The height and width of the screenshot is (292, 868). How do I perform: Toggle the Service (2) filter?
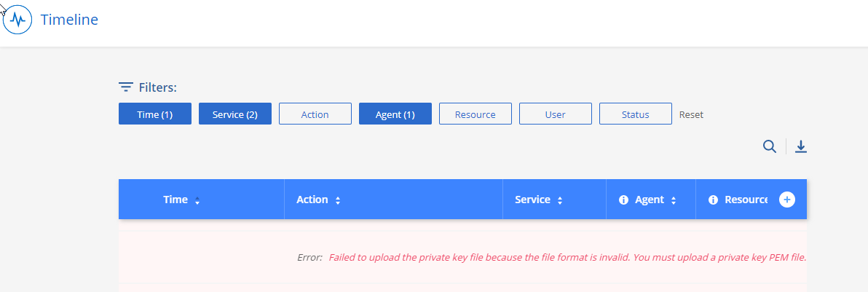point(235,114)
